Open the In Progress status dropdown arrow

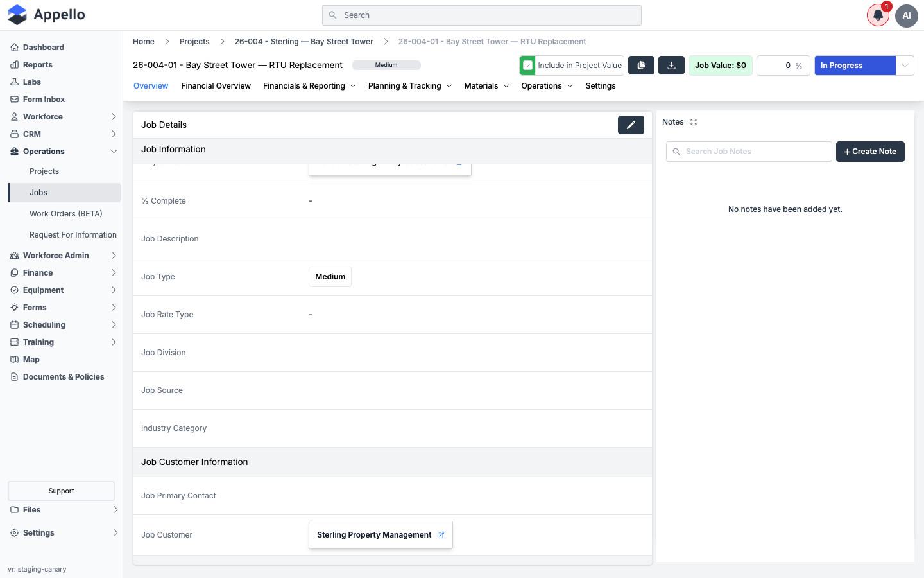click(x=905, y=66)
